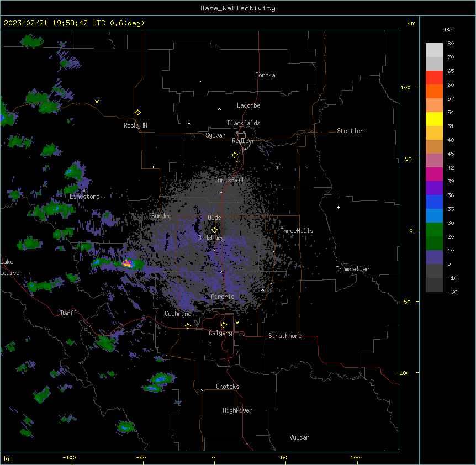Click the Lake Louise label
476x465 pixels.
(10, 267)
